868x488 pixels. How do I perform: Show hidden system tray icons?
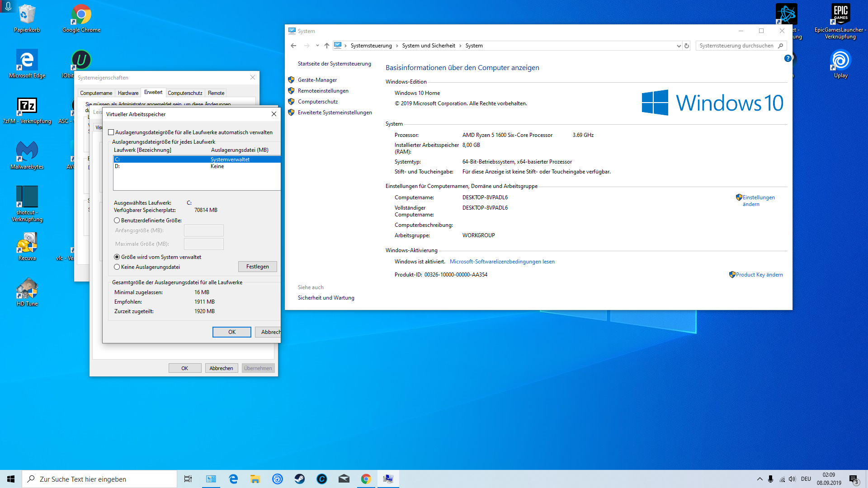(759, 479)
